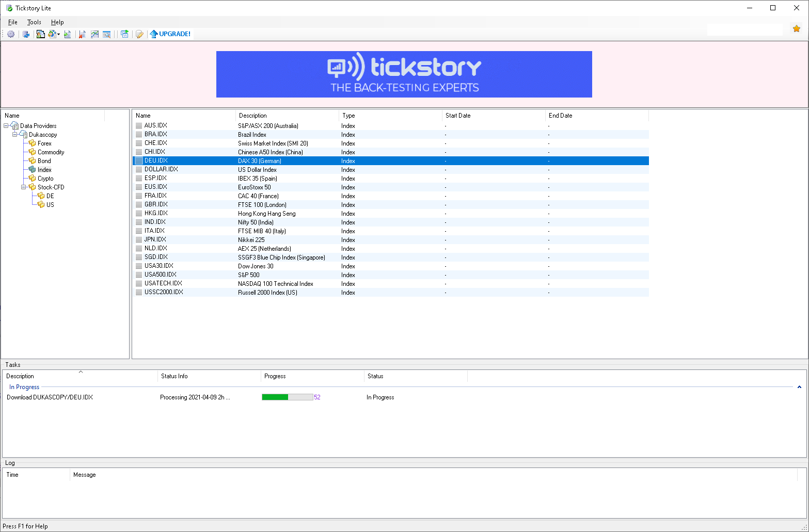Click the Data Providers root icon
Screen dimensions: 809x532
pyautogui.click(x=14, y=126)
